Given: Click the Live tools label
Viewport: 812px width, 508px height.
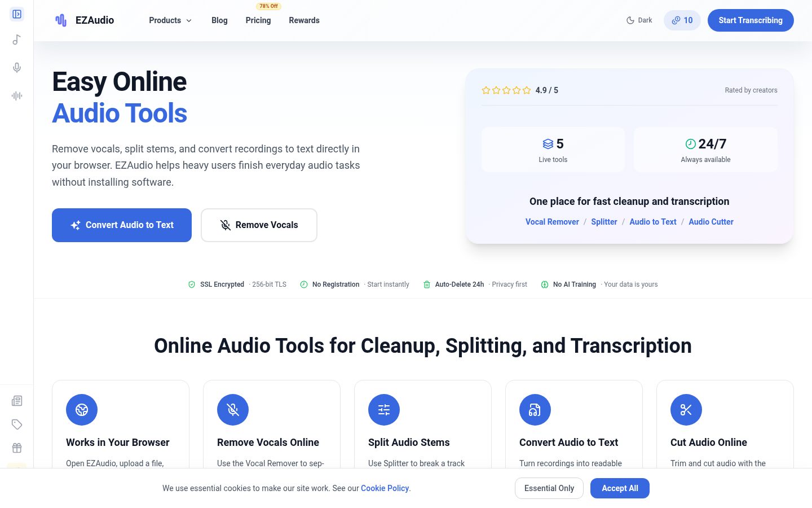Looking at the screenshot, I should (x=553, y=160).
